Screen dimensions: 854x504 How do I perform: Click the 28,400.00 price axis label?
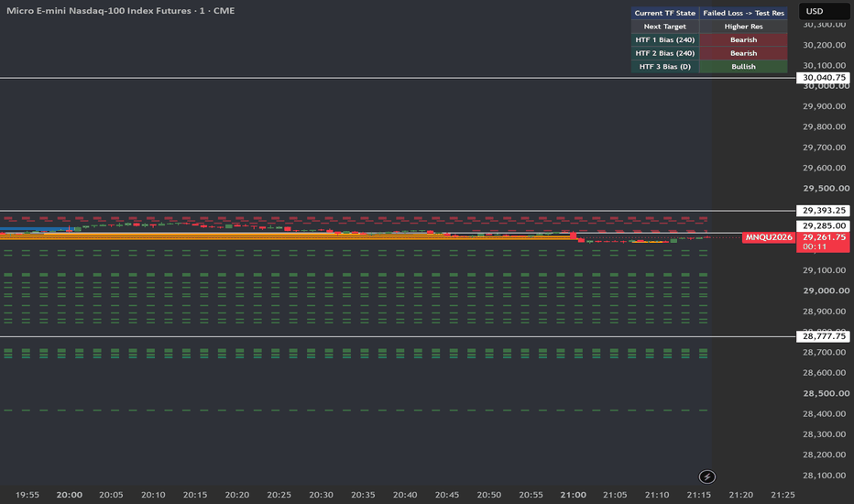824,413
